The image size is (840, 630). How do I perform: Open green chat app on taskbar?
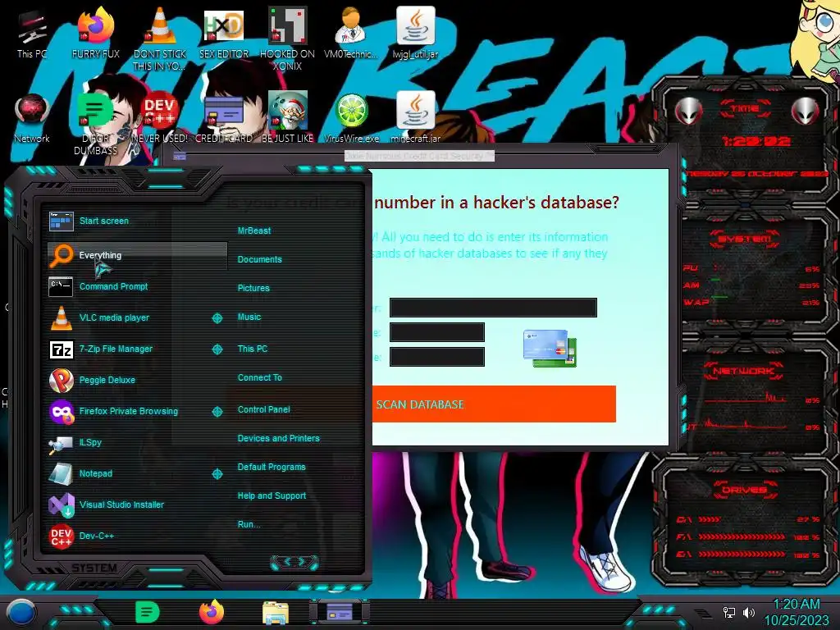148,612
